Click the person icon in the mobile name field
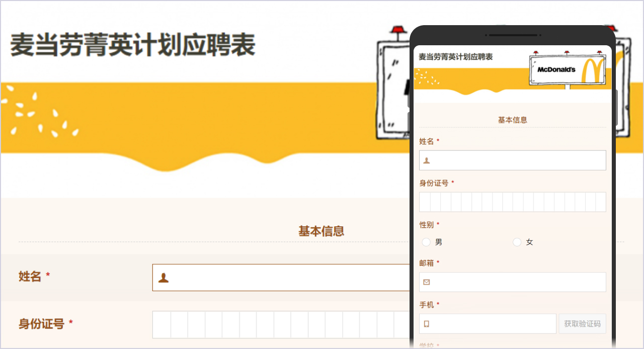644x349 pixels. pos(426,159)
